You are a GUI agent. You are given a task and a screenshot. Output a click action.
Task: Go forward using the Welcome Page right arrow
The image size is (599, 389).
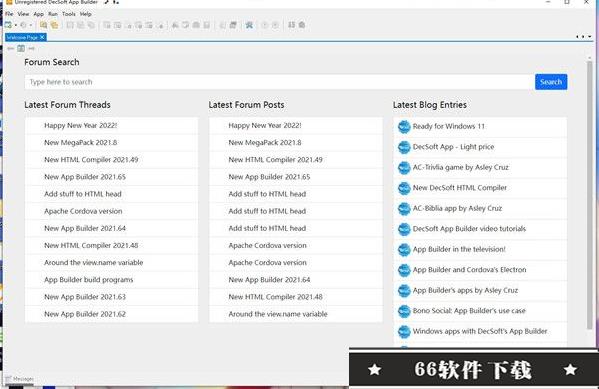coord(31,49)
